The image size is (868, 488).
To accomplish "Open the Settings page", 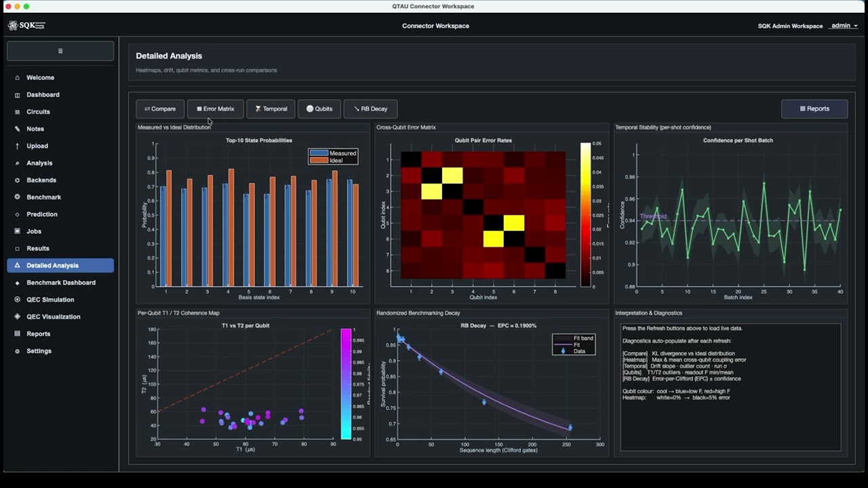I will pyautogui.click(x=60, y=351).
